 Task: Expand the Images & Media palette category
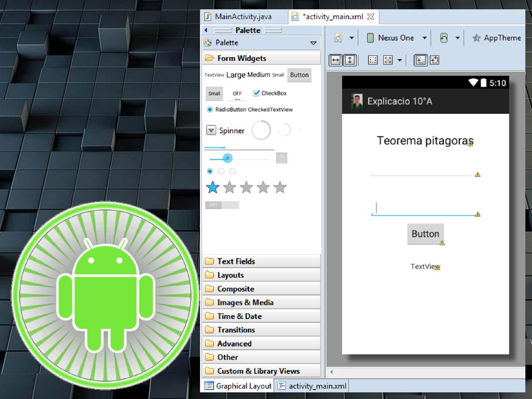(x=262, y=302)
